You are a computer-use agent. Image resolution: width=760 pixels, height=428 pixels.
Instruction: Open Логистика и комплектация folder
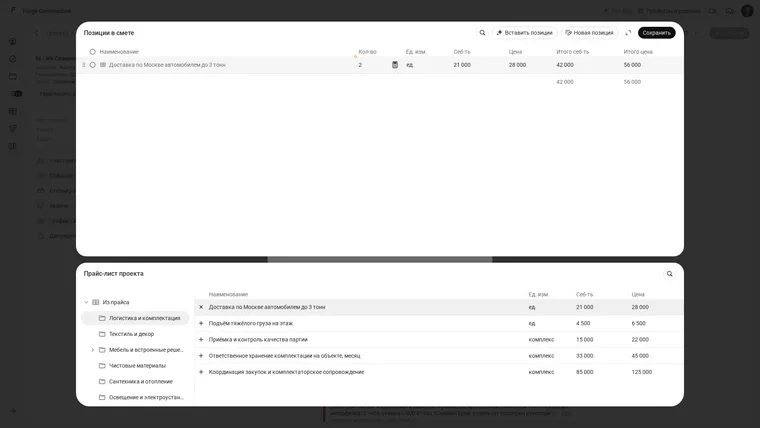tap(135, 318)
